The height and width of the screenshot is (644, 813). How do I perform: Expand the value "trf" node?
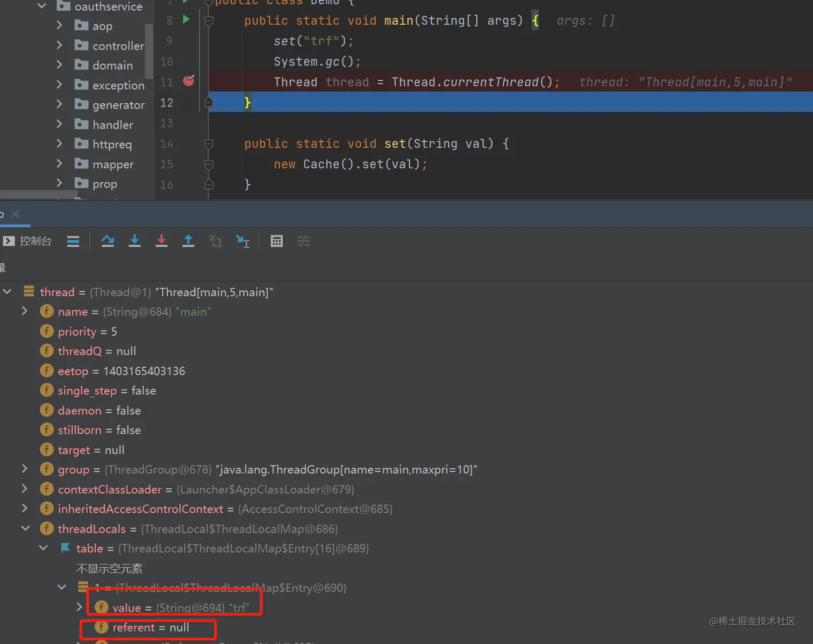point(80,607)
